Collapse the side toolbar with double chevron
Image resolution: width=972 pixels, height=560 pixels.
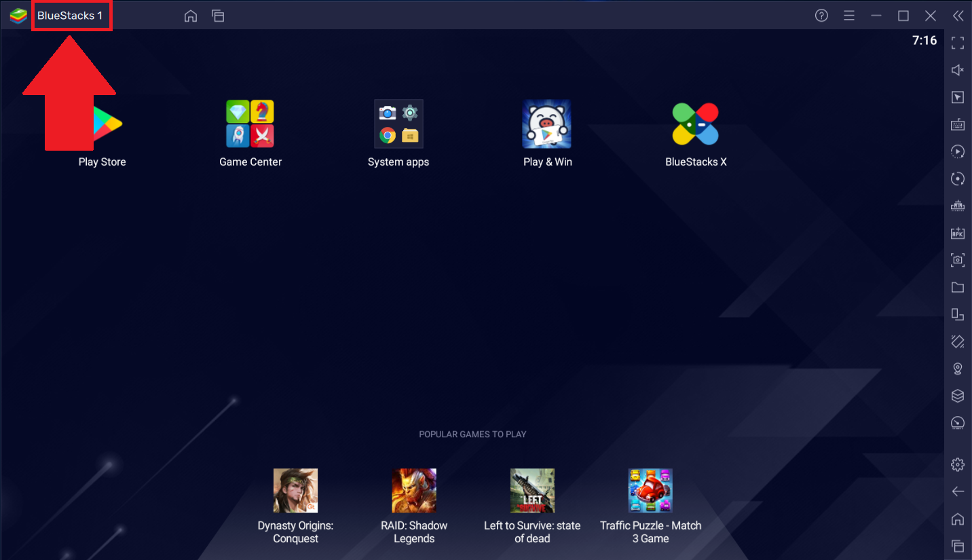coord(958,16)
